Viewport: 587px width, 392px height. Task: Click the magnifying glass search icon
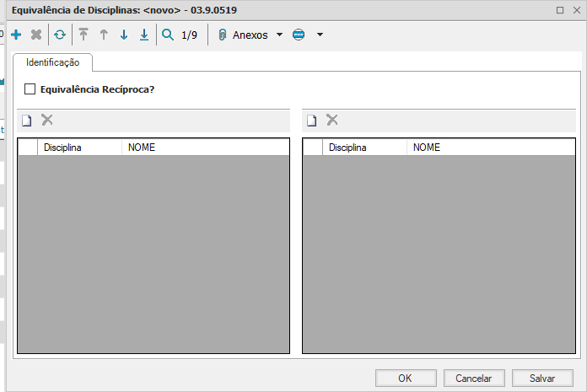tap(168, 35)
